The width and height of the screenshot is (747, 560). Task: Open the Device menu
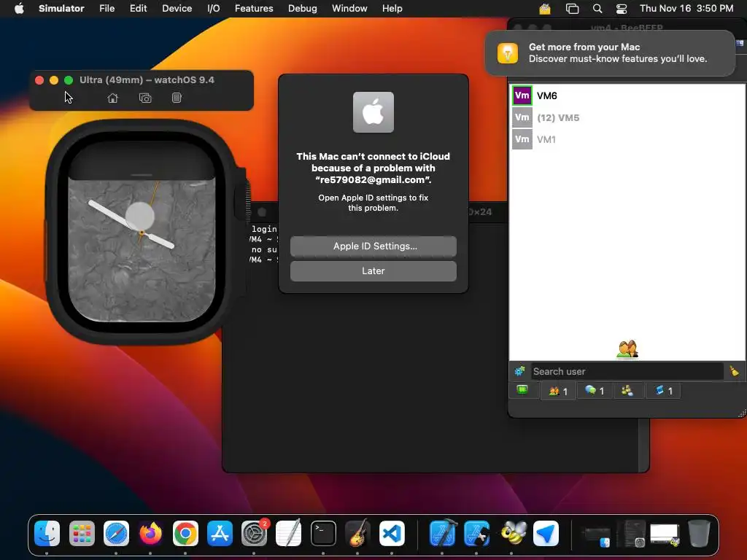pos(177,9)
